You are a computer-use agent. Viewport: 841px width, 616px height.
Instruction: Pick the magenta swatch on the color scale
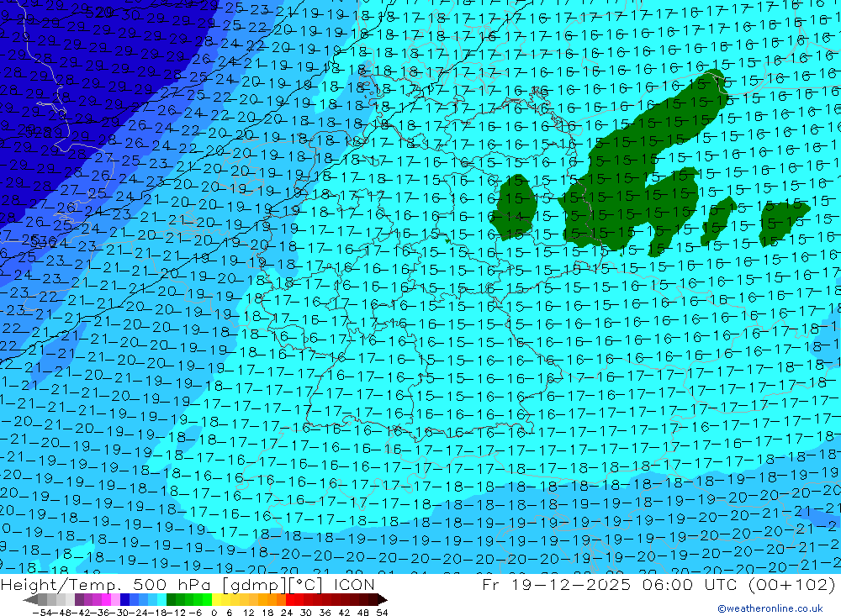(x=98, y=599)
